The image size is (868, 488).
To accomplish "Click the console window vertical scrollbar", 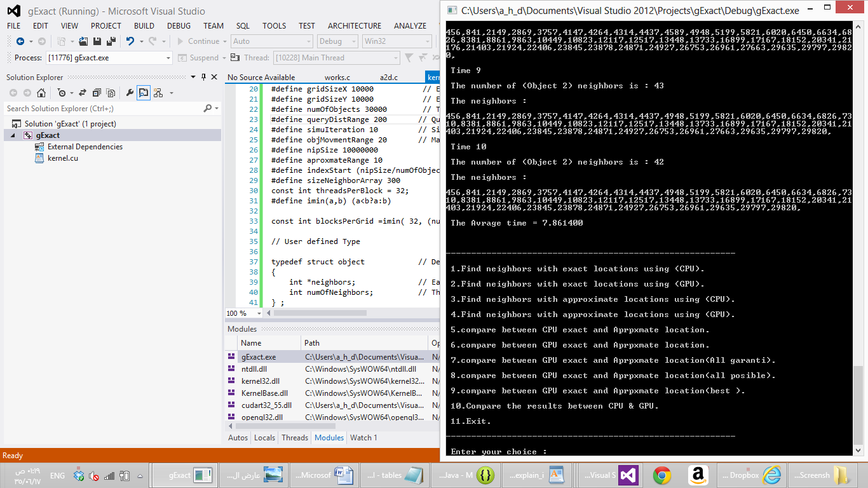I will 858,239.
